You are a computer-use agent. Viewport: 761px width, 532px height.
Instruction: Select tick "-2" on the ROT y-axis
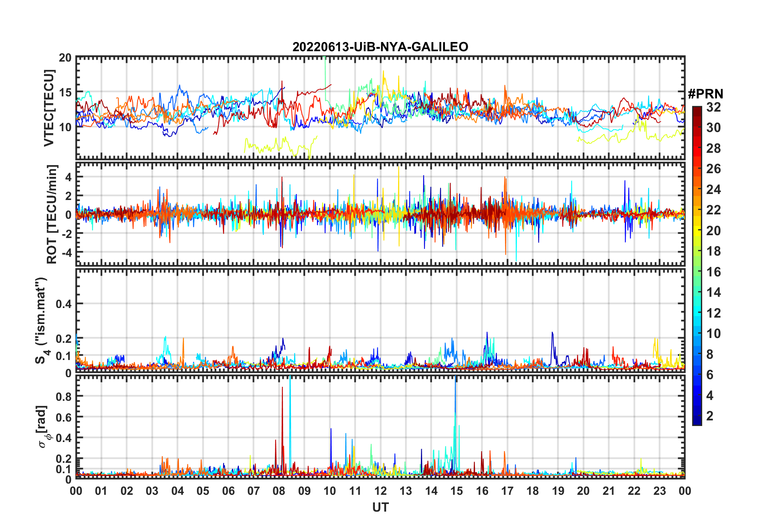tap(66, 234)
